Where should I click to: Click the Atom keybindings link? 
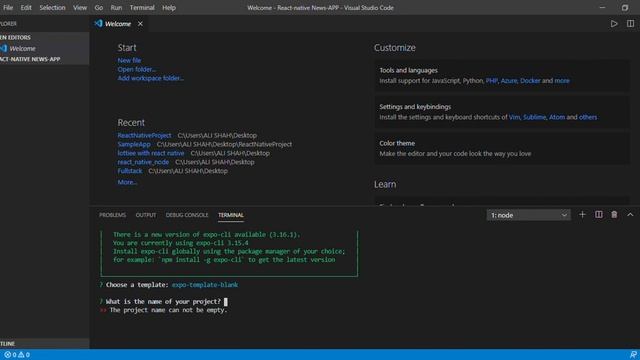pos(557,117)
